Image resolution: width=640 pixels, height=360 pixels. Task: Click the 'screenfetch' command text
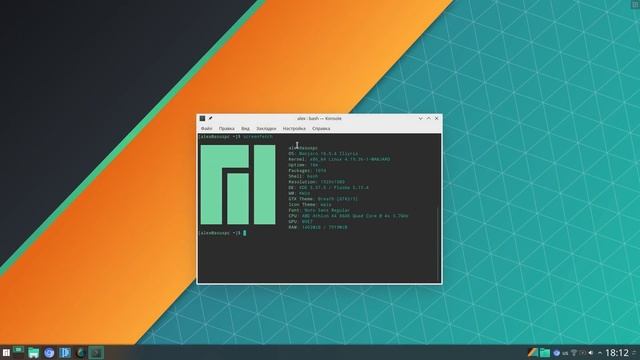pos(258,137)
